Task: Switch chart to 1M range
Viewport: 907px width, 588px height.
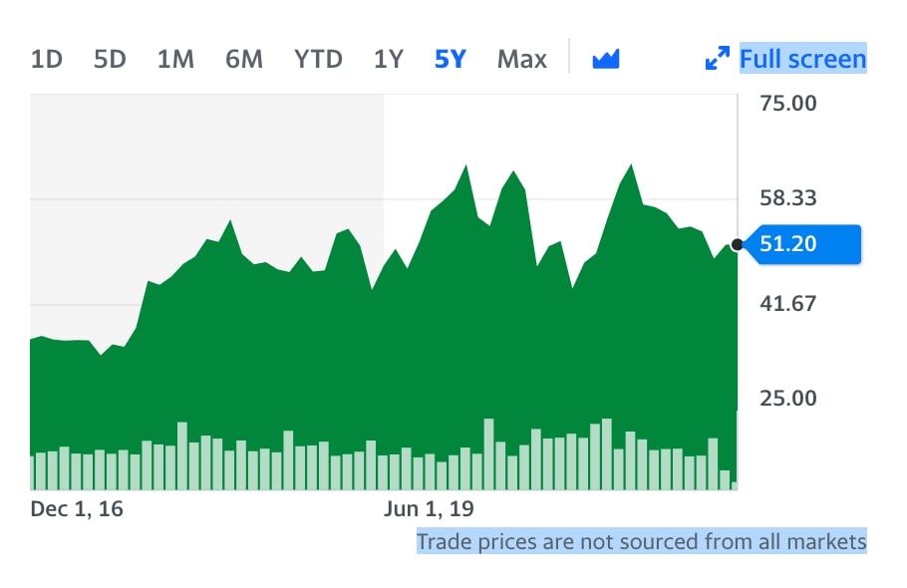Action: (175, 59)
